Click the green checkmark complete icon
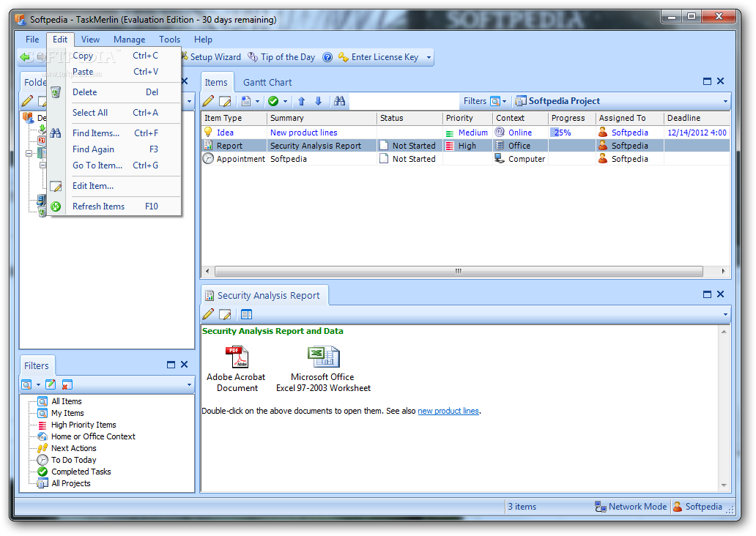This screenshot has height=536, width=756. point(273,101)
